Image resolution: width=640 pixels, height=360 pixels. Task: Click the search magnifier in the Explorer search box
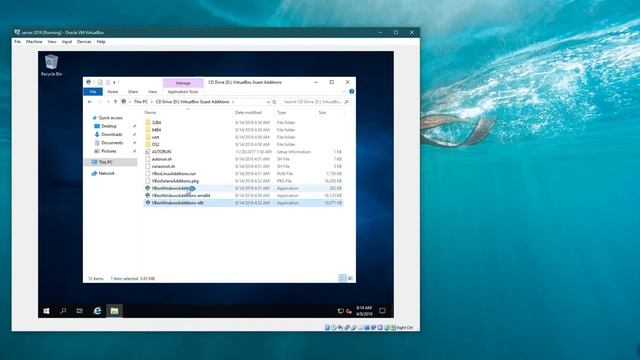(347, 102)
